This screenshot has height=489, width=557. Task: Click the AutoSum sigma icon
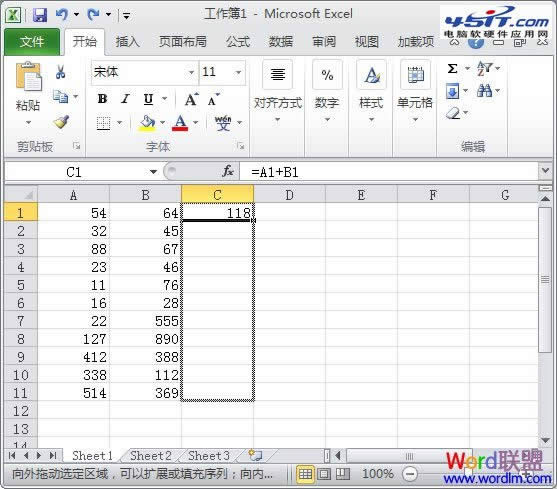point(452,68)
